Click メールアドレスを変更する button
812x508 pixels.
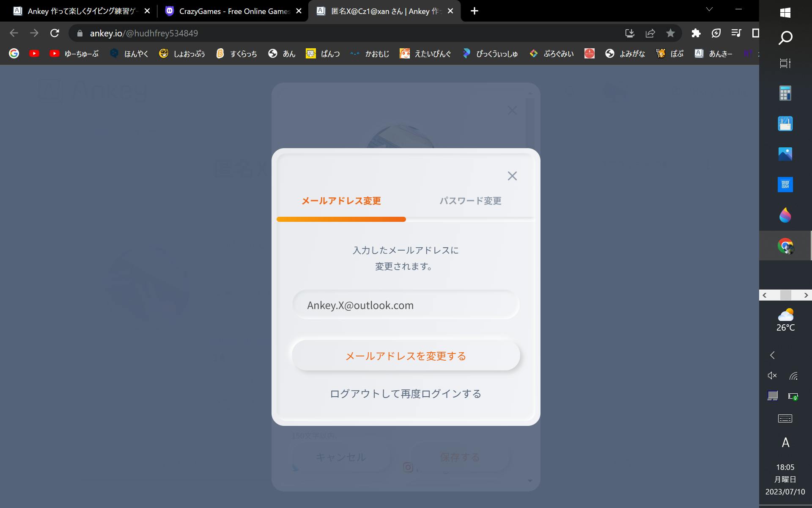click(x=406, y=356)
